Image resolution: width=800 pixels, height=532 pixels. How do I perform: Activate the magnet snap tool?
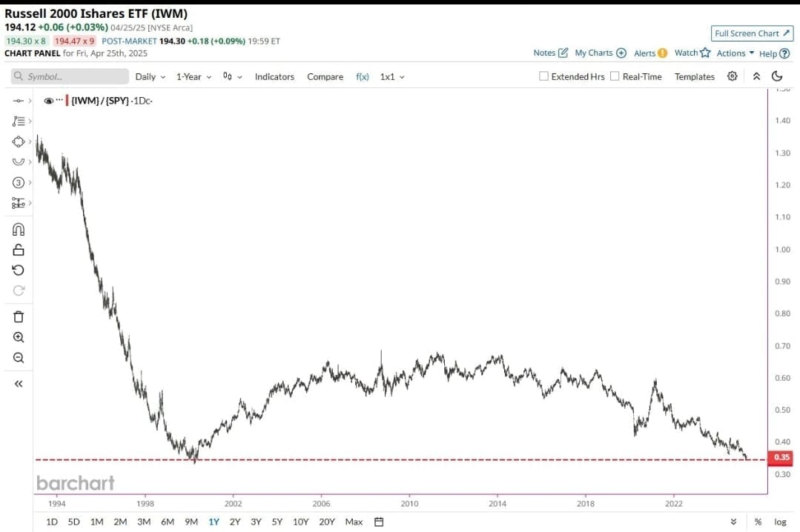pos(19,230)
